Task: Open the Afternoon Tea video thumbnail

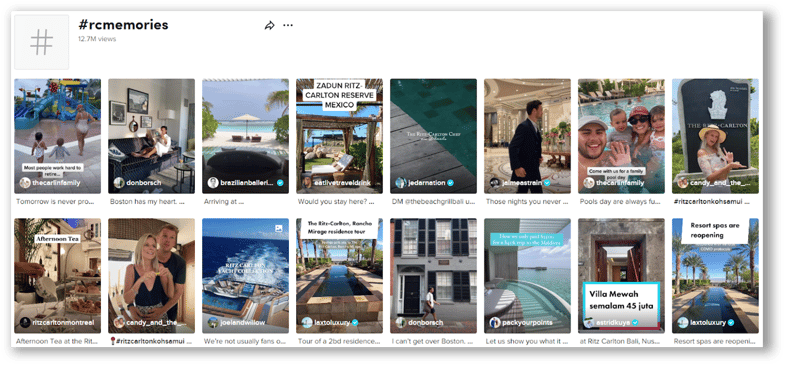Action: [x=58, y=275]
